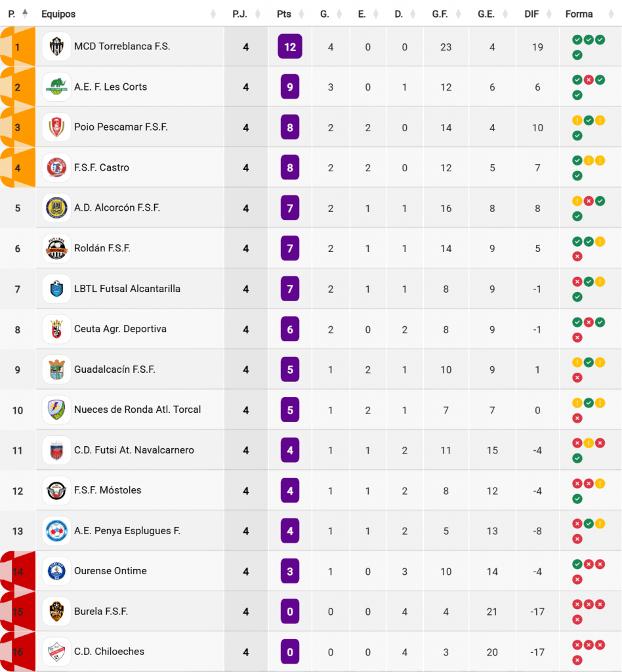This screenshot has width=622, height=672.
Task: Sort standings by Equipos column arrows
Action: coord(213,14)
